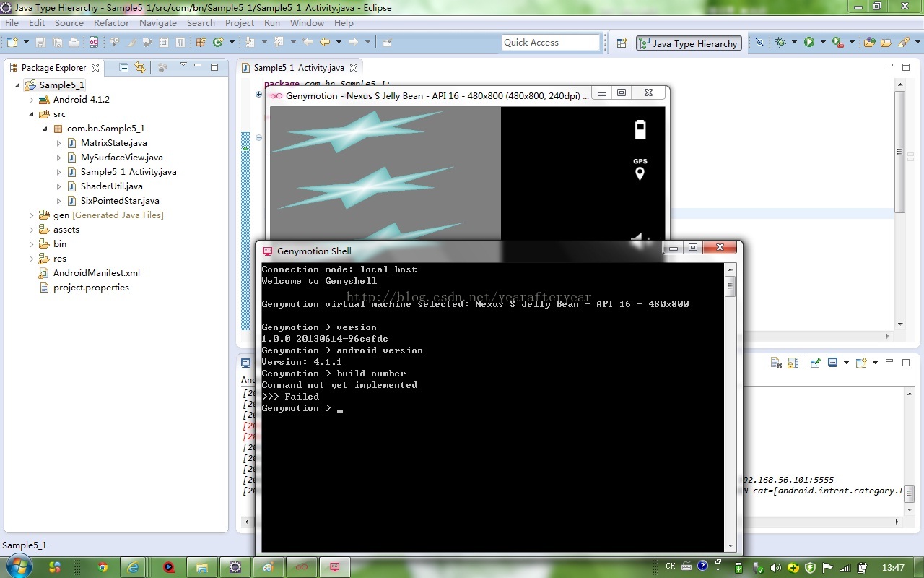Click the Quick Access search field
This screenshot has width=924, height=578.
pos(552,43)
